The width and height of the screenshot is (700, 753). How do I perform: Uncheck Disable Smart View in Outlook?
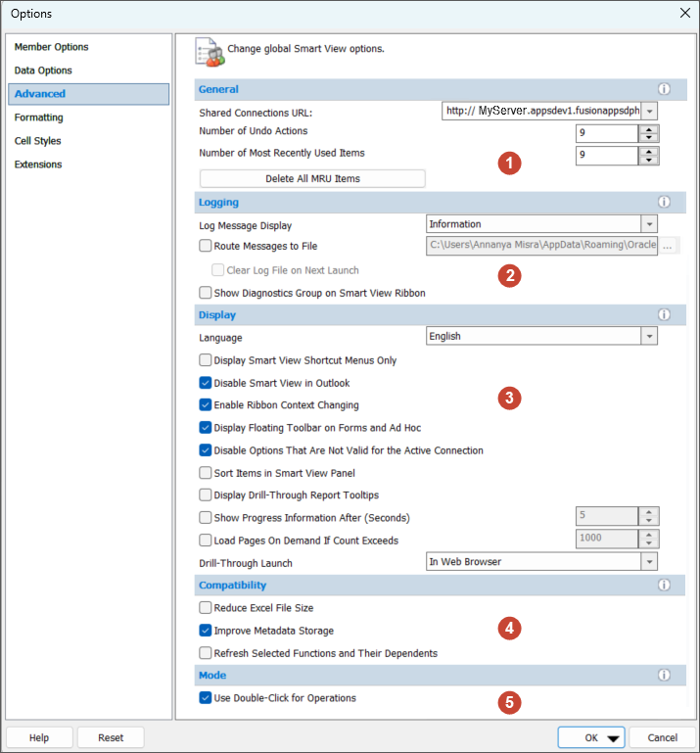206,383
